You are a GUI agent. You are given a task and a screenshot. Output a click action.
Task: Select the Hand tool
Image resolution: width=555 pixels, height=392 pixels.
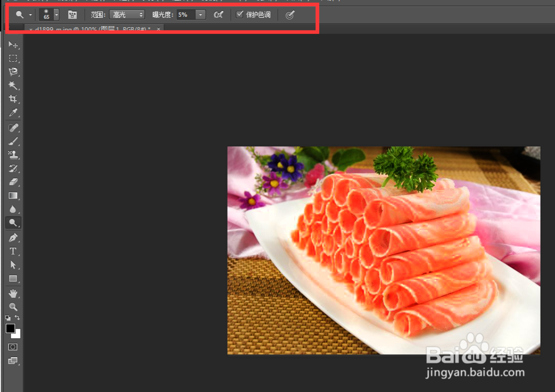(x=13, y=293)
